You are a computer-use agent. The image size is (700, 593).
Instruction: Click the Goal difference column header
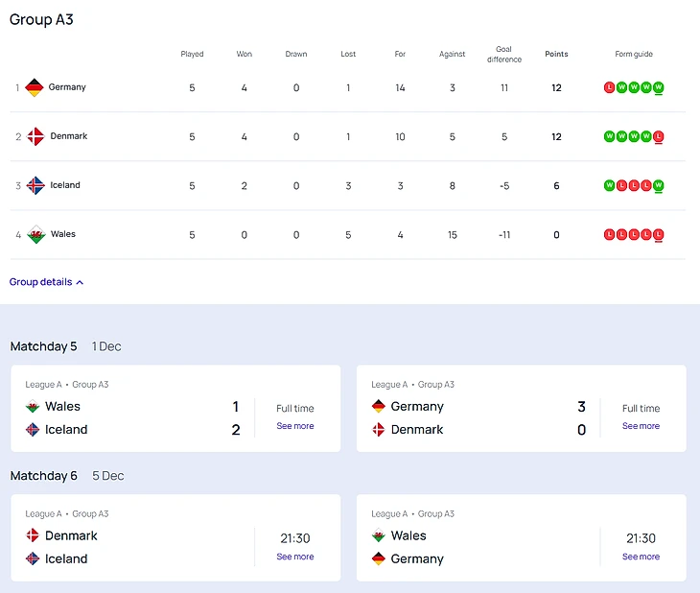(x=503, y=55)
